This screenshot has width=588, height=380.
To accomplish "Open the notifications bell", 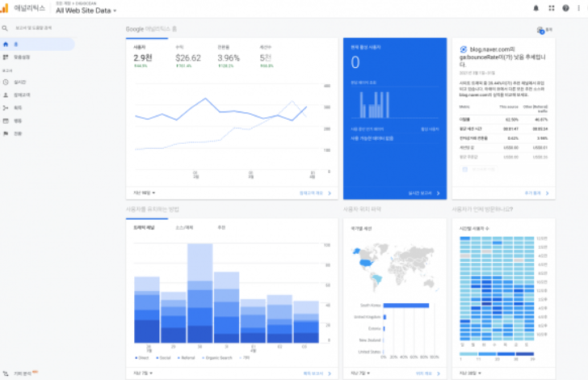I will coord(535,8).
